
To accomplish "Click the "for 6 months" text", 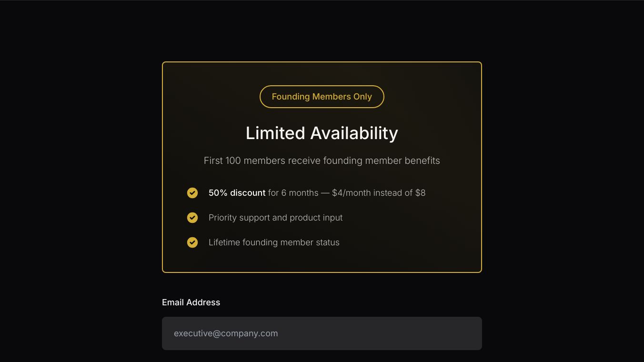I will (293, 193).
